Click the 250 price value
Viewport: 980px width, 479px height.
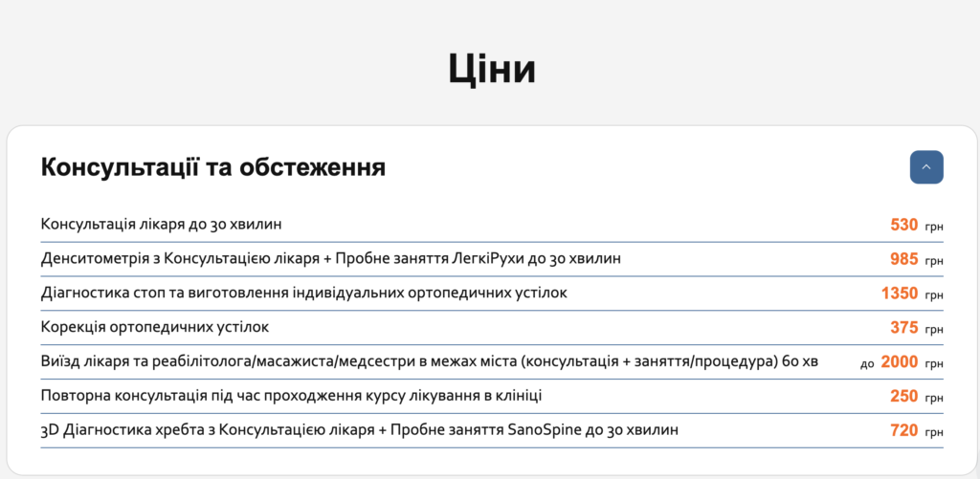[903, 397]
